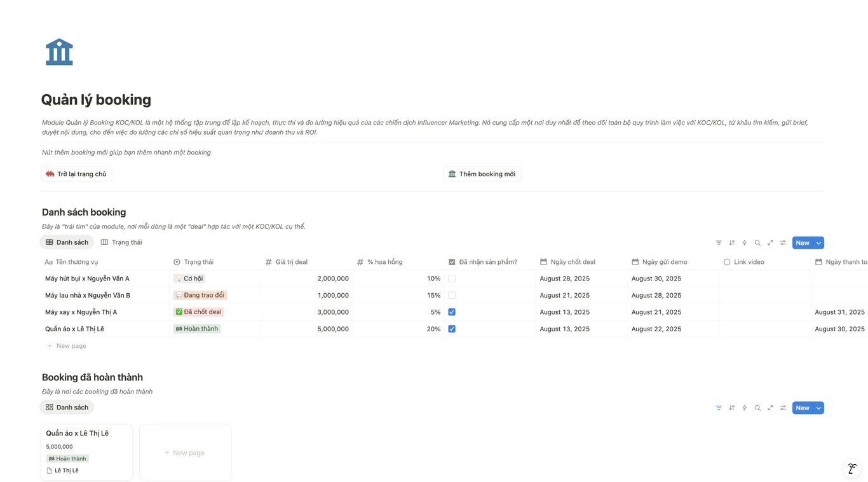The width and height of the screenshot is (868, 482).
Task: Select the 15% commission cell
Action: (x=398, y=295)
